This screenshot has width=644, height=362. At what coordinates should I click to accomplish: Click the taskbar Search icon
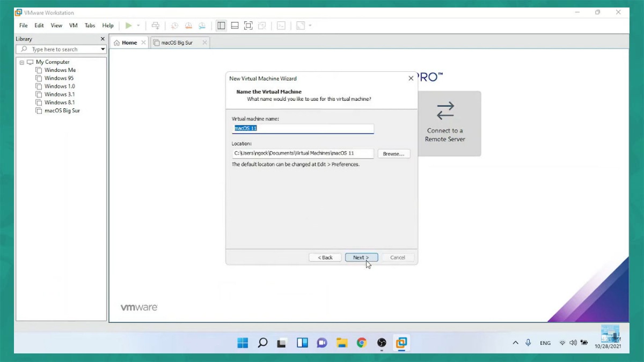[262, 343]
